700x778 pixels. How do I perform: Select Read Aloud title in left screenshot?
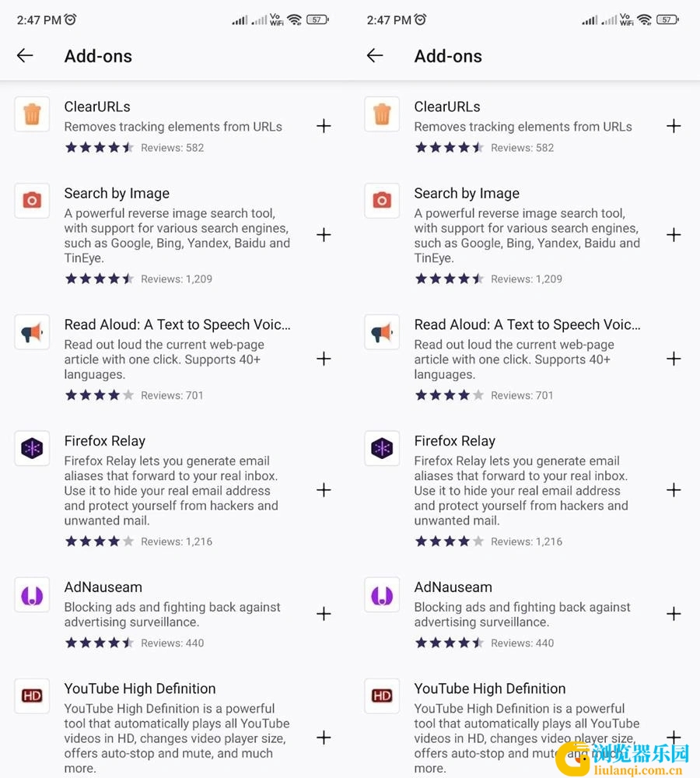177,324
